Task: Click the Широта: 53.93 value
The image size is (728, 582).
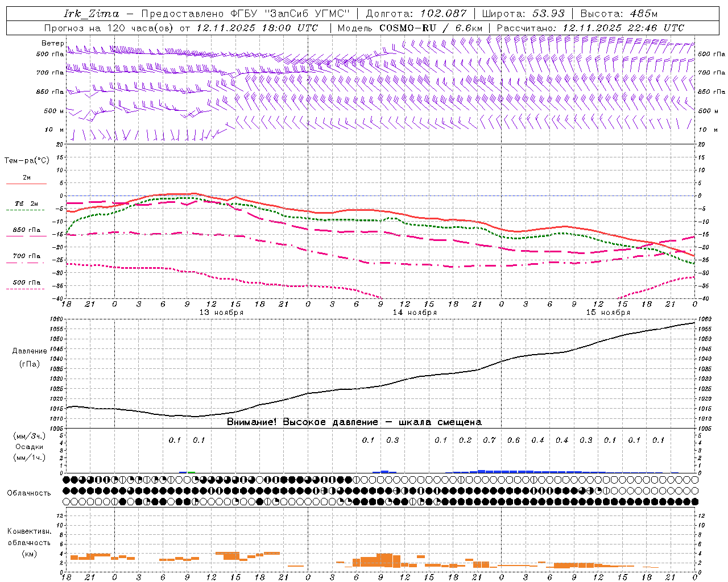Action: (x=523, y=14)
